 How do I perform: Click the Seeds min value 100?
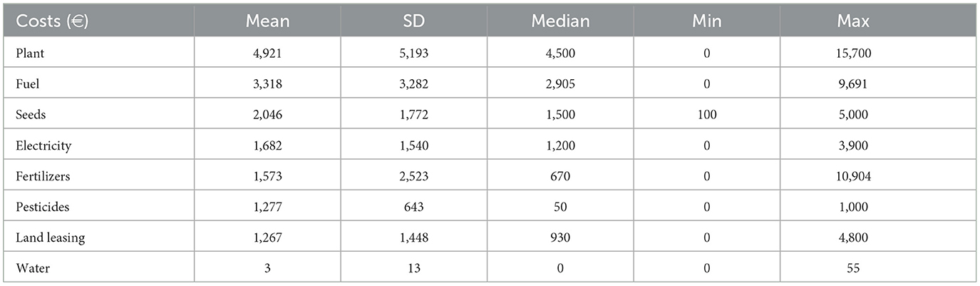click(x=707, y=114)
